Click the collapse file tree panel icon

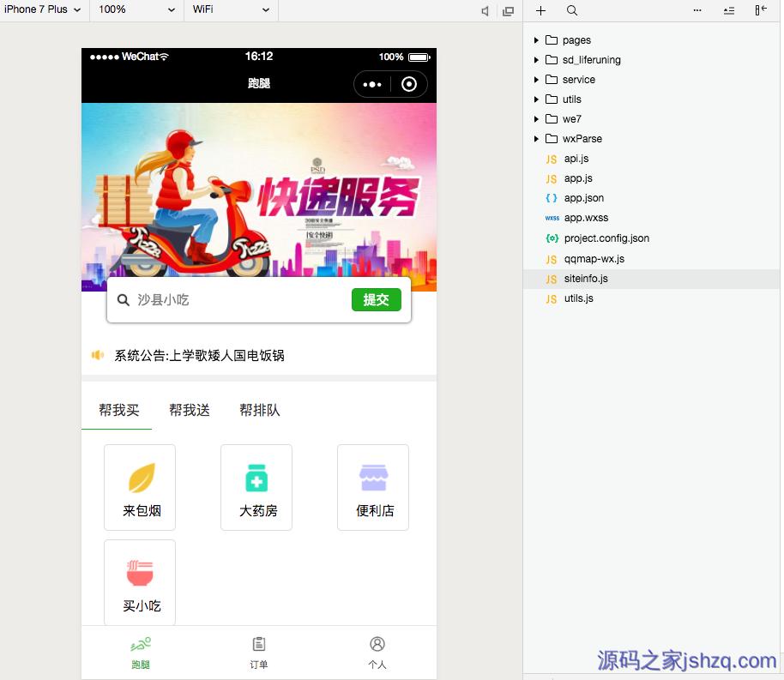point(761,10)
